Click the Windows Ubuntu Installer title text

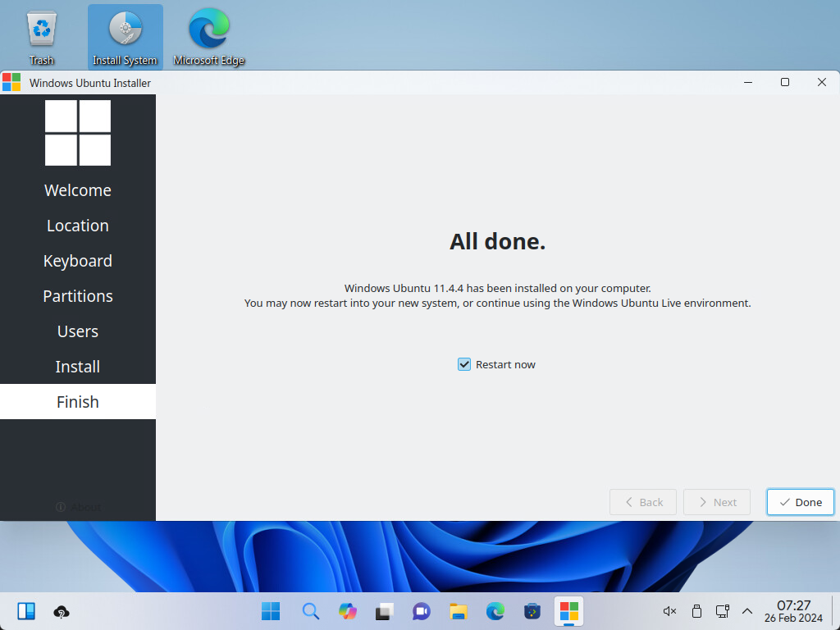tap(90, 83)
